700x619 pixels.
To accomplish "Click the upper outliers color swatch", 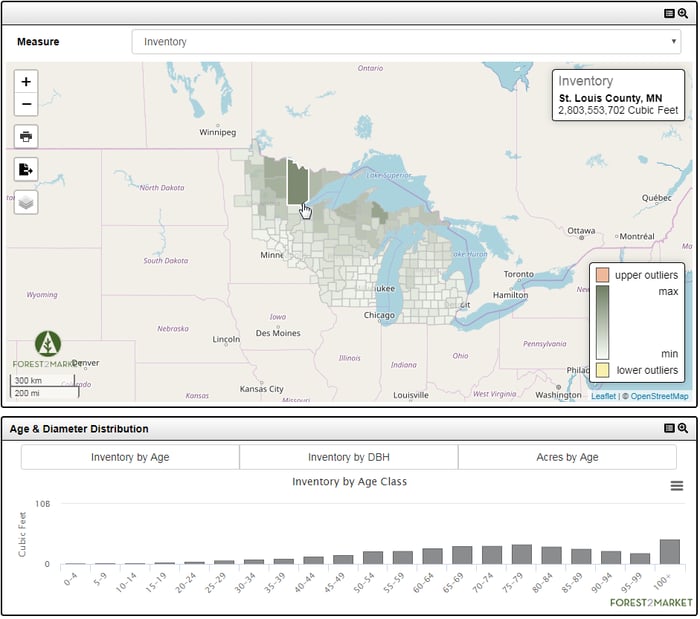I will coord(602,275).
